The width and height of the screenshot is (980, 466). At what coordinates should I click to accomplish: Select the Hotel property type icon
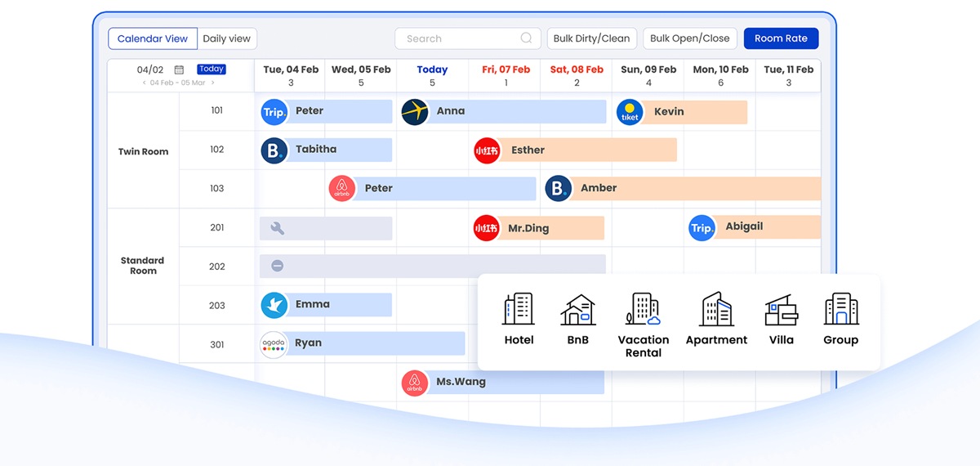[519, 310]
